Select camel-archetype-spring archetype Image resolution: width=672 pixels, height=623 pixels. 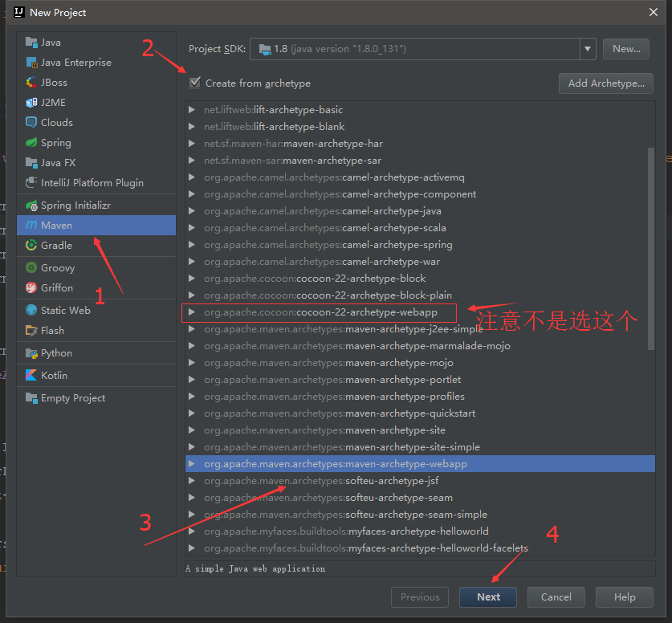(420, 245)
